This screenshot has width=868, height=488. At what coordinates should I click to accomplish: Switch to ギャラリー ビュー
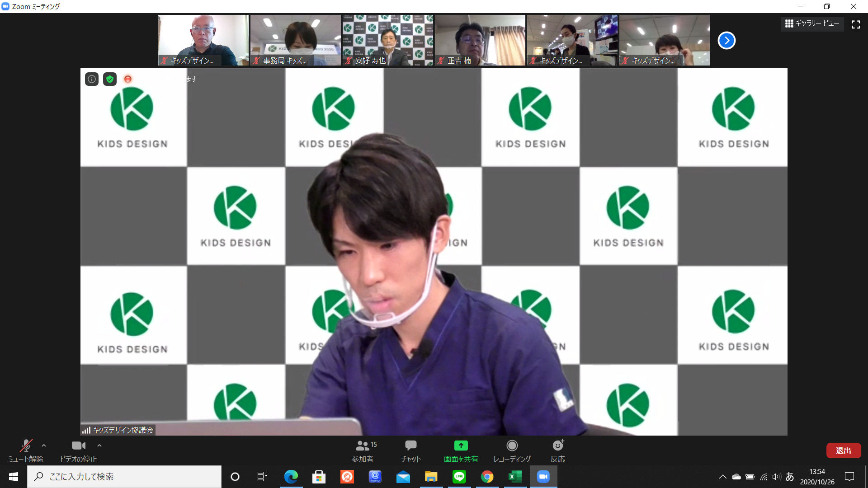point(812,23)
